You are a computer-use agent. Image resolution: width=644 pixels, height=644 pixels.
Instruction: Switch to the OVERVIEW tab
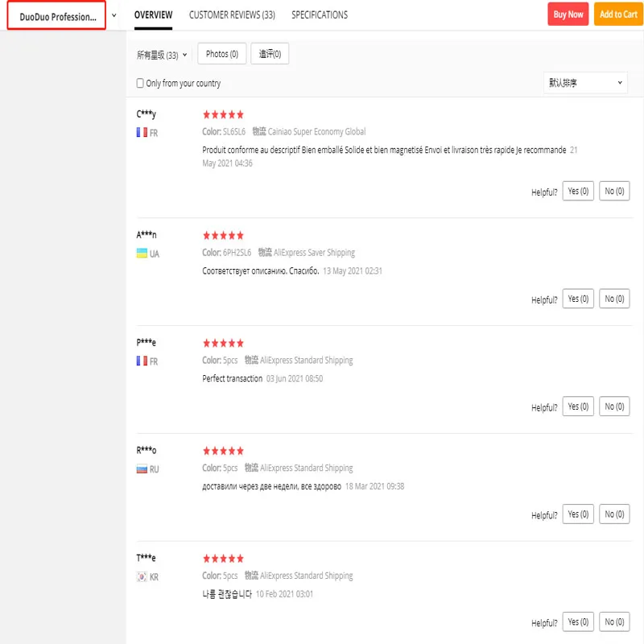(x=153, y=15)
